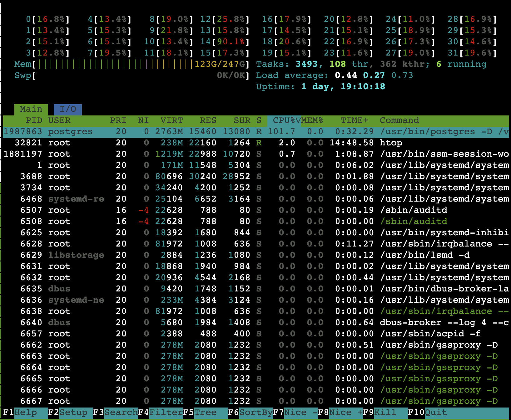Viewport: 511px width, 420px height.
Task: Click CPU 31 meter showing 19.6%
Action: pos(472,53)
